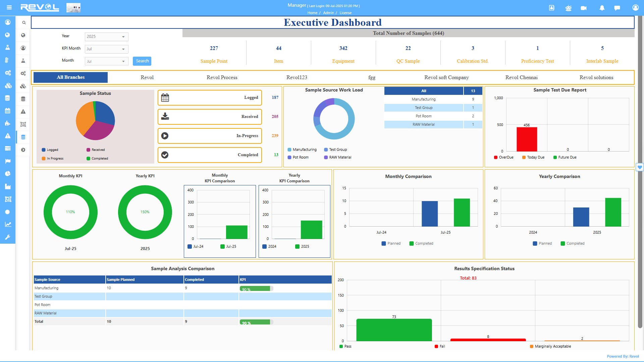Click the Manufacturing 90% KPI progress bar
This screenshot has height=362, width=644.
[x=256, y=289]
